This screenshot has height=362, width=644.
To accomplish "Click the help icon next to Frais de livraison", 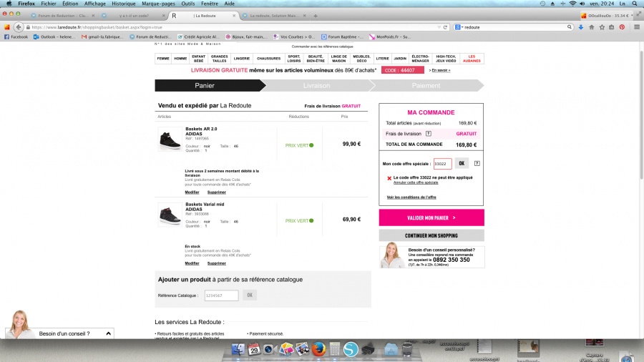I will pos(429,133).
